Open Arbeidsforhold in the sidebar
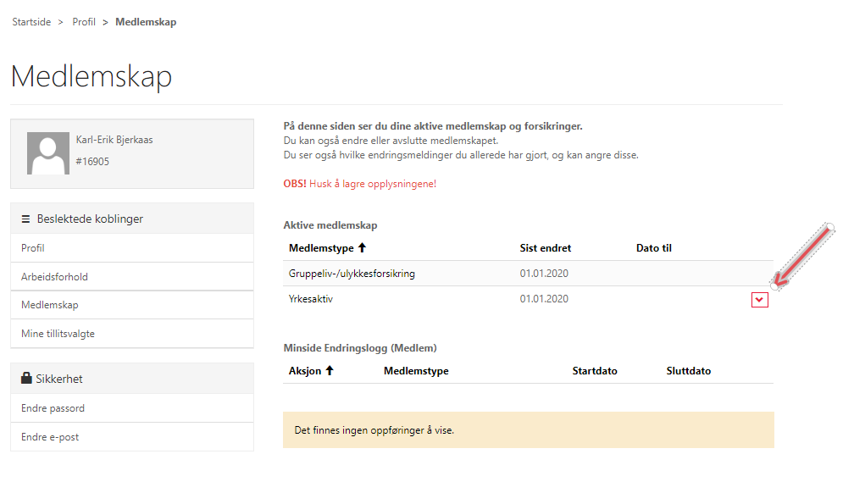The width and height of the screenshot is (854, 504). point(54,277)
